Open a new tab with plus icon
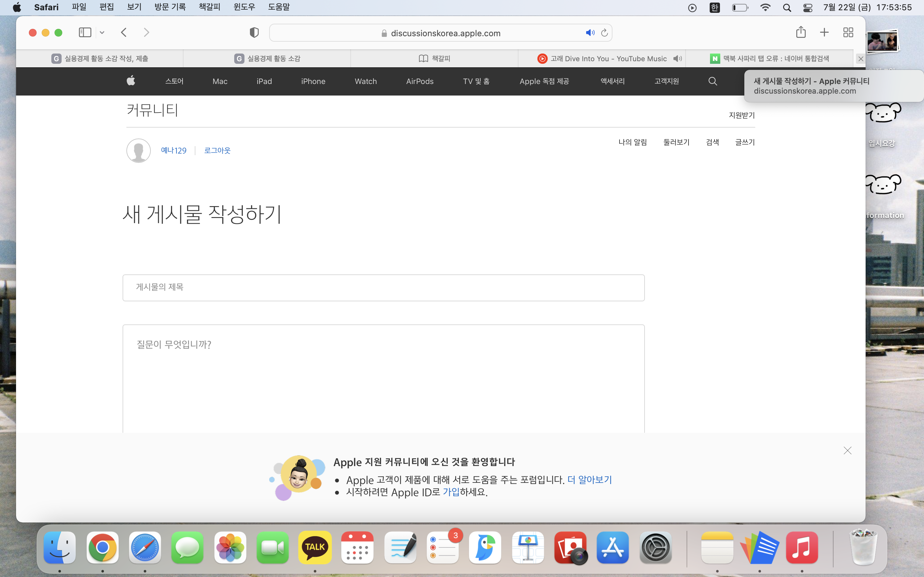 click(x=824, y=32)
